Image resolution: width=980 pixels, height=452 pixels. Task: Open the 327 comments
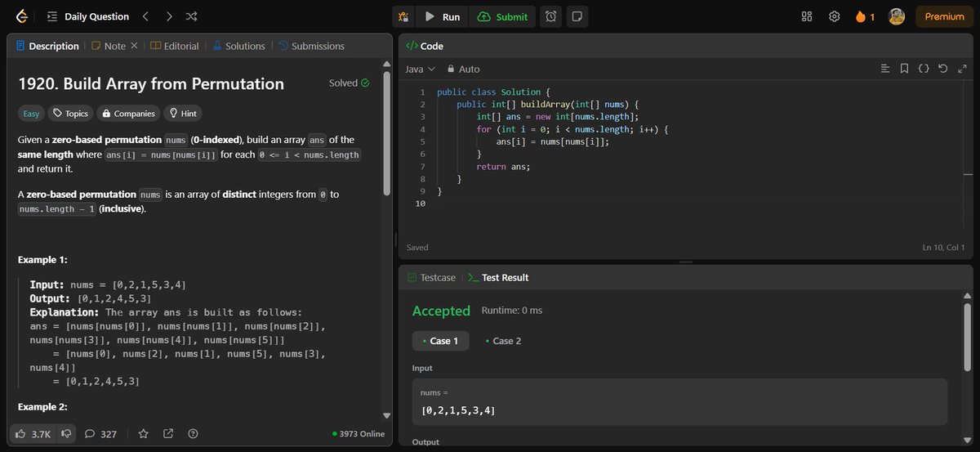[100, 434]
